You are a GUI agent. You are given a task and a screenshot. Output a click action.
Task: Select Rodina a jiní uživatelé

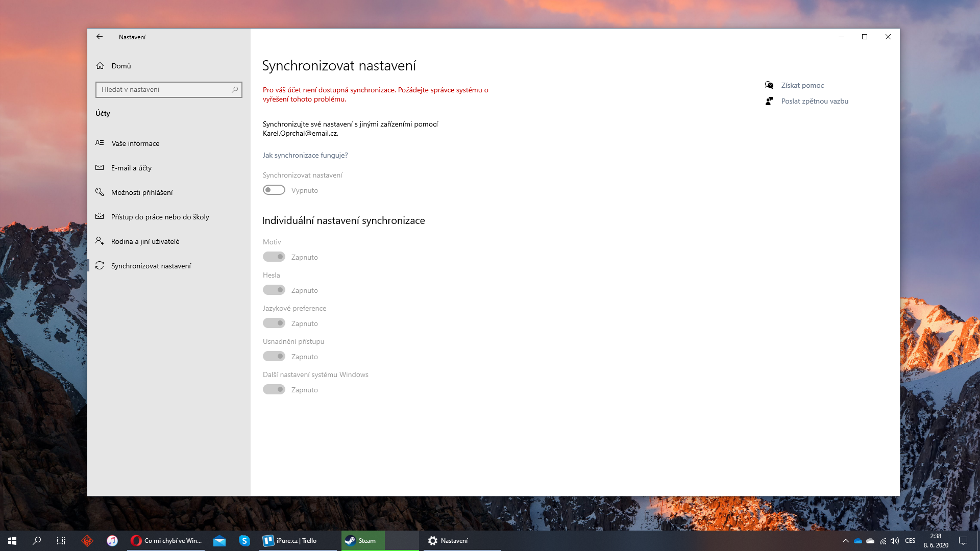[x=145, y=241]
